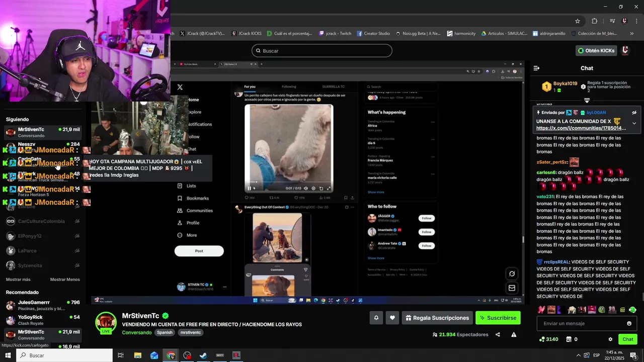Open the Windows notification center icon
This screenshot has width=644, height=362.
(x=633, y=355)
